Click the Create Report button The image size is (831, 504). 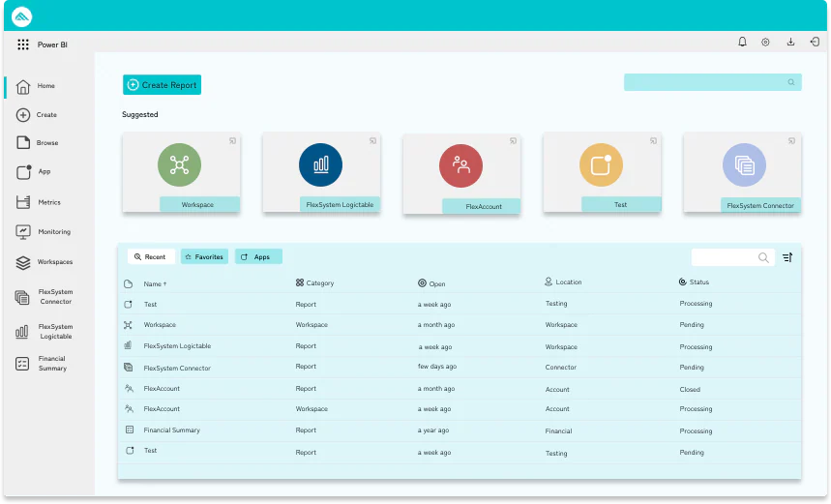point(162,85)
